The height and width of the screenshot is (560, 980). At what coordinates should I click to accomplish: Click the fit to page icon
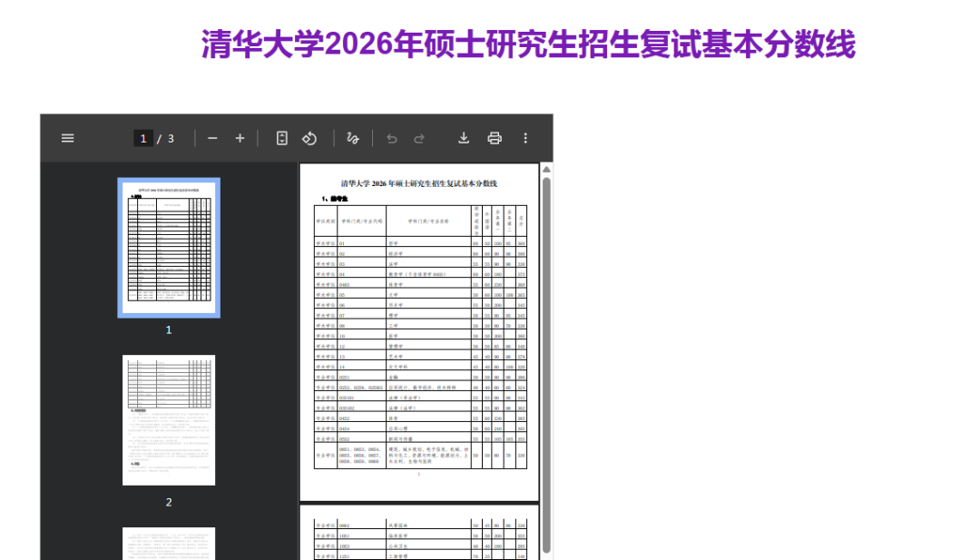pos(282,138)
